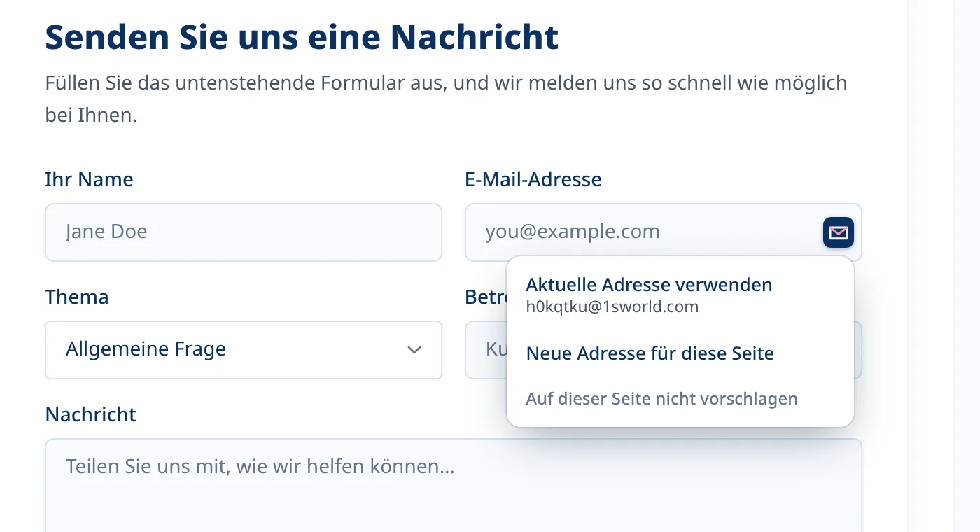Click the chevron arrow in Thema select

tap(414, 350)
